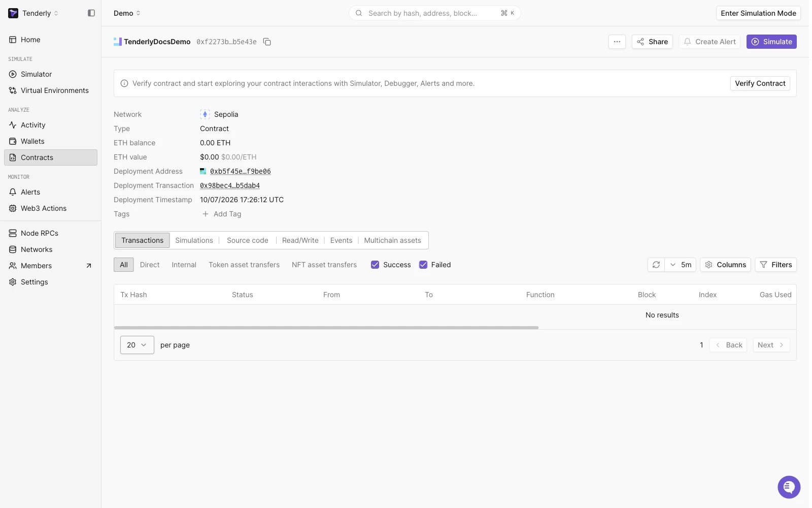Open deployment transaction 0x98bec4…b5dab4
Screen dimensions: 812x508
(x=230, y=185)
